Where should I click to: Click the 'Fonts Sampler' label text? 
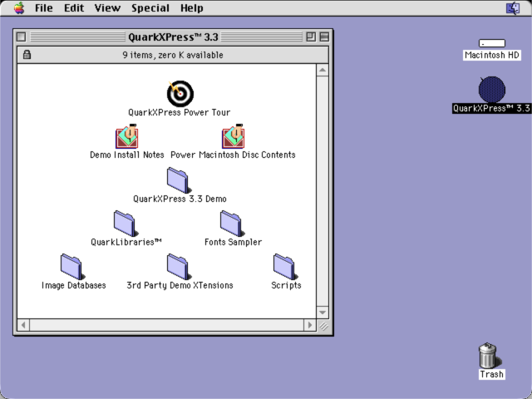pyautogui.click(x=233, y=242)
